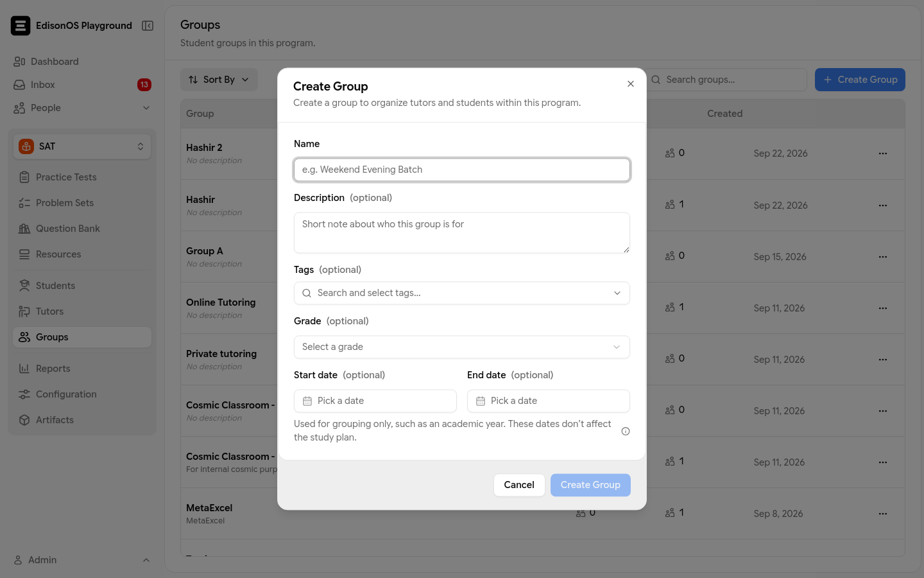This screenshot has width=924, height=578.
Task: Go to Problem Sets
Action: (82, 203)
